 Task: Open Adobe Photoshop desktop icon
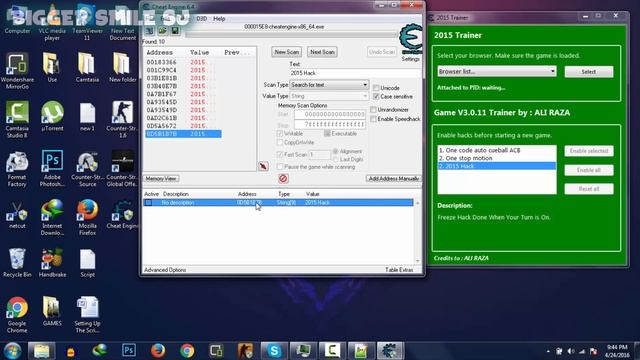coord(52,169)
